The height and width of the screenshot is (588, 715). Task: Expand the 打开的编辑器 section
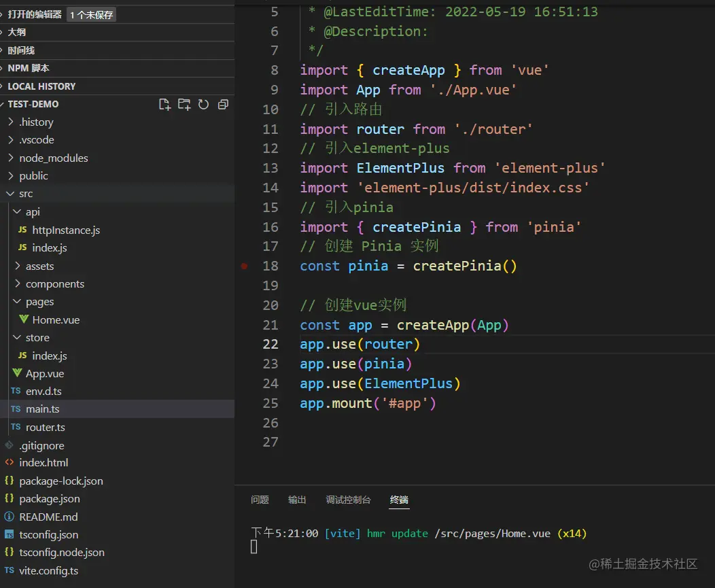coord(35,14)
